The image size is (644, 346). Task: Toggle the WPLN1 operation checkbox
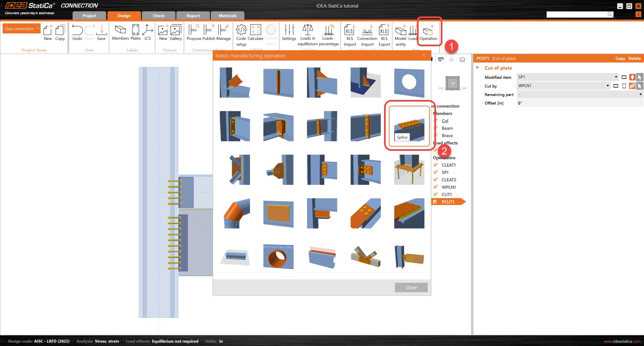click(435, 187)
